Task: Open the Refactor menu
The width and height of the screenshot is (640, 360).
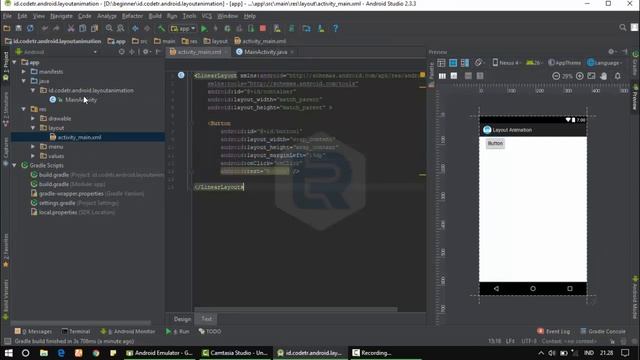Action: click(x=132, y=16)
